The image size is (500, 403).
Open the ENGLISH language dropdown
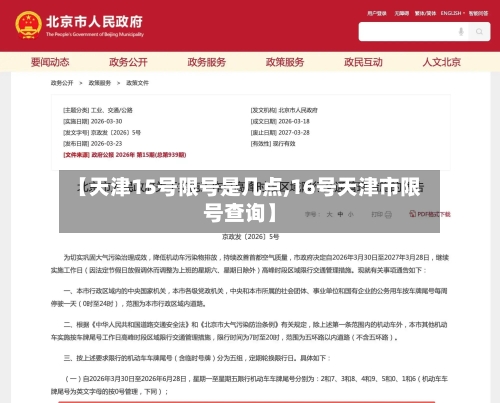point(453,13)
